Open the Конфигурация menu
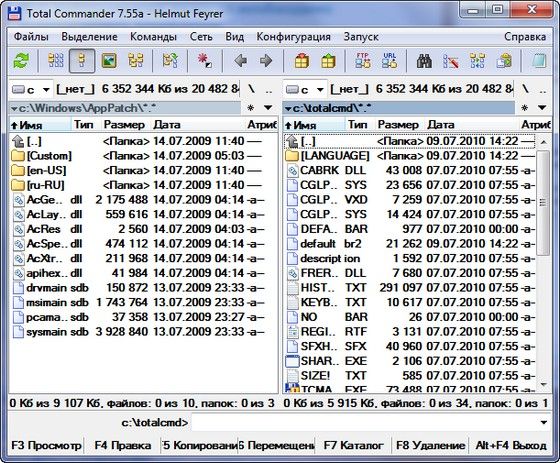This screenshot has width=560, height=463. tap(294, 37)
